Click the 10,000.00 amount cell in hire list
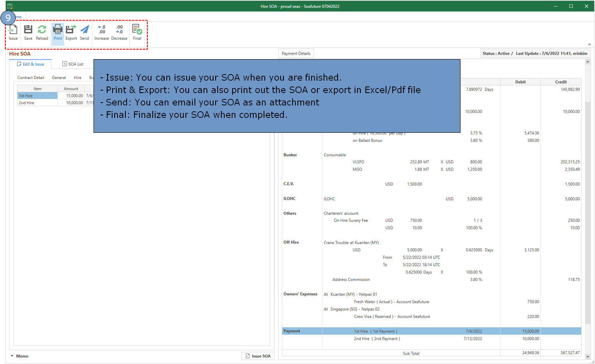 click(71, 103)
